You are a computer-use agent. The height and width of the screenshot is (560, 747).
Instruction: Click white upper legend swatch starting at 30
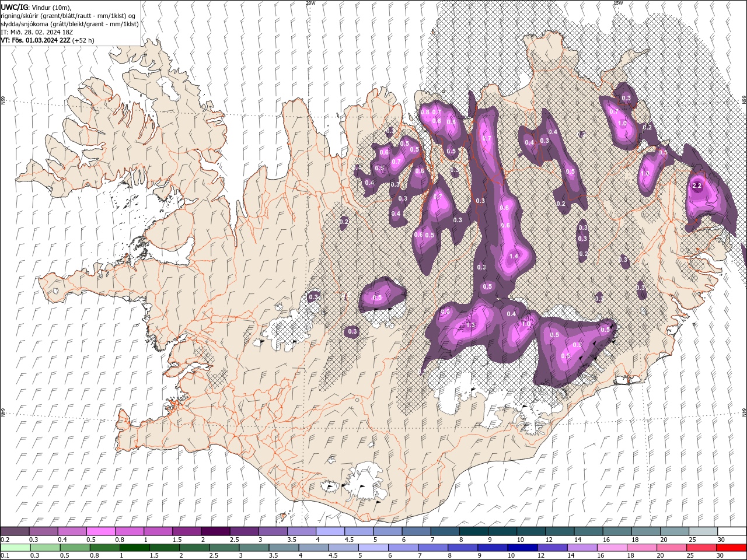tap(732, 531)
